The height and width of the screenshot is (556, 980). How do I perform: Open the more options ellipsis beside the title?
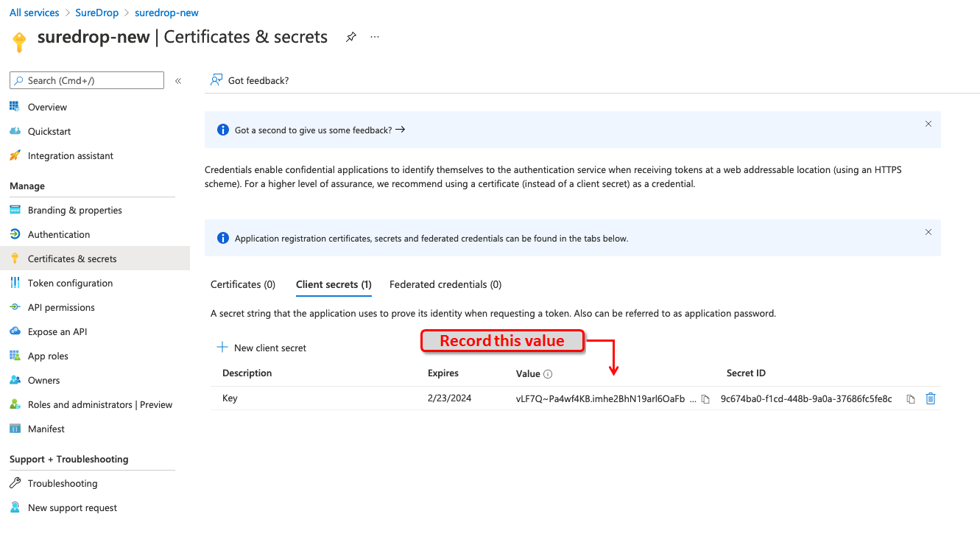tap(375, 37)
